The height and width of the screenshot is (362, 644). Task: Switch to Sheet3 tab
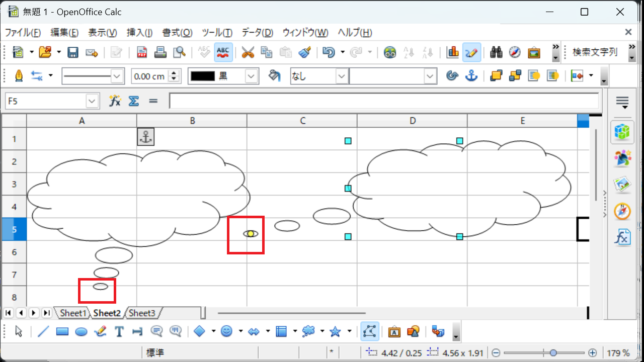click(142, 313)
